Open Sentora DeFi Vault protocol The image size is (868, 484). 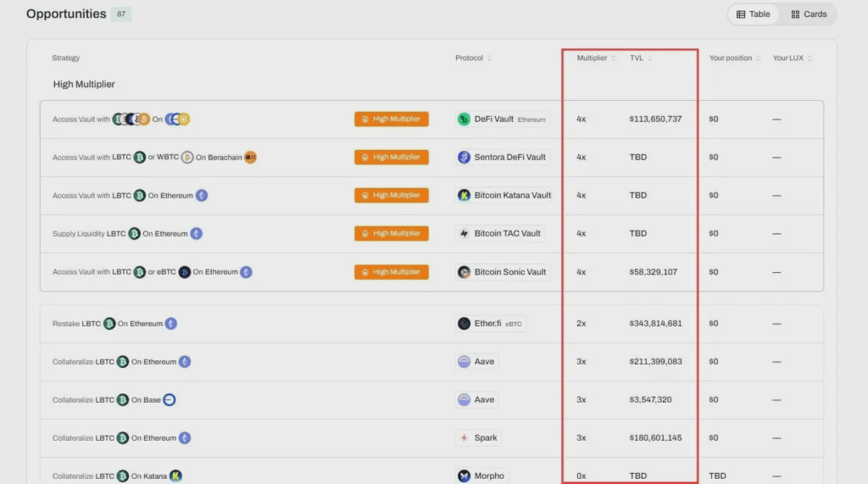[503, 158]
